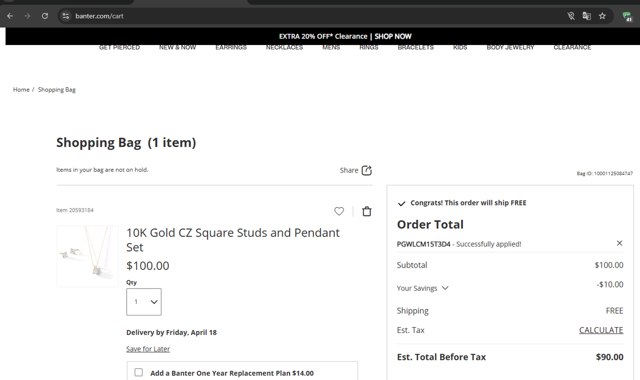Open the KIDS menu
The image size is (640, 380).
point(460,47)
